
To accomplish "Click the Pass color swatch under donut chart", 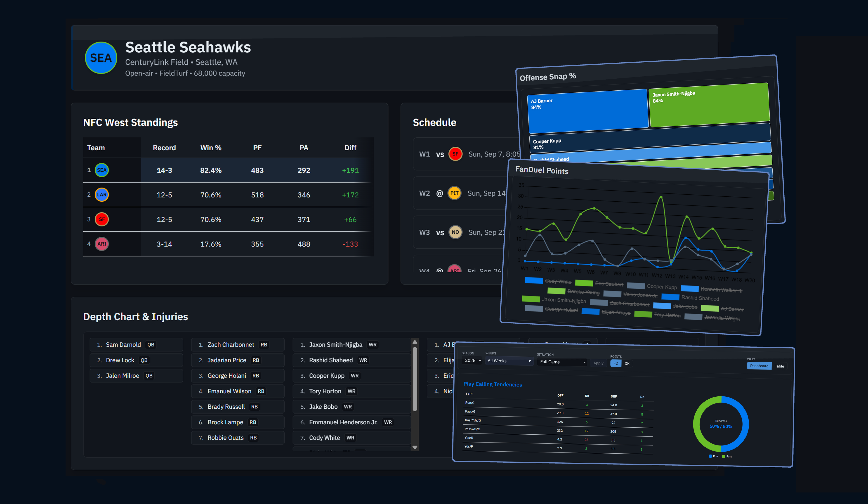I will [x=724, y=456].
